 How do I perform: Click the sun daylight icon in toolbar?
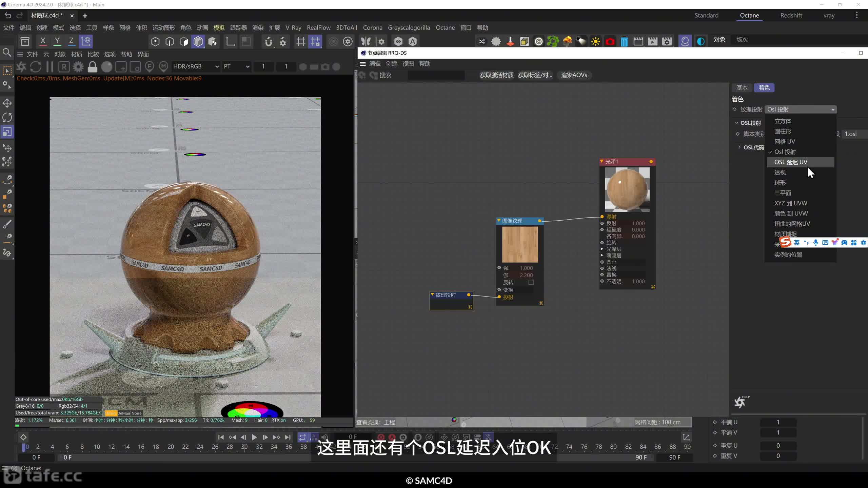(595, 42)
